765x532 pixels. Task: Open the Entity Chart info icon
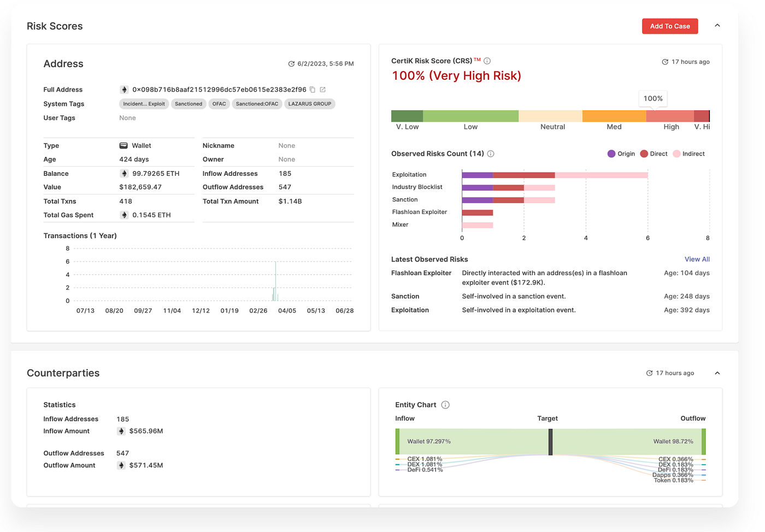coord(445,405)
